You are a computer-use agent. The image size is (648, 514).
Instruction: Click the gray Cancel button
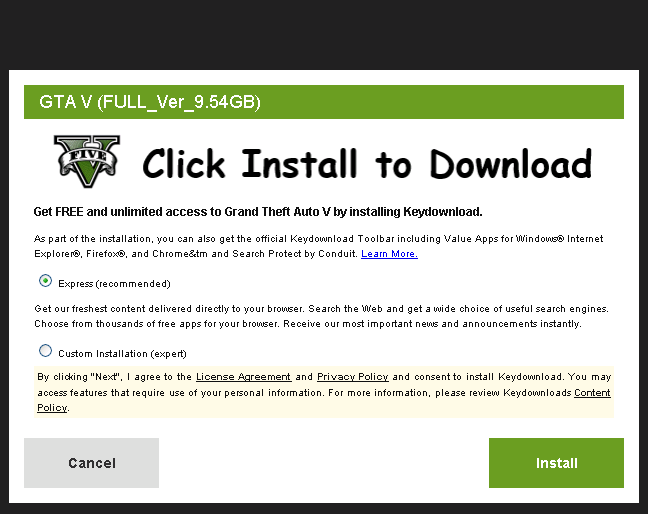coord(91,463)
